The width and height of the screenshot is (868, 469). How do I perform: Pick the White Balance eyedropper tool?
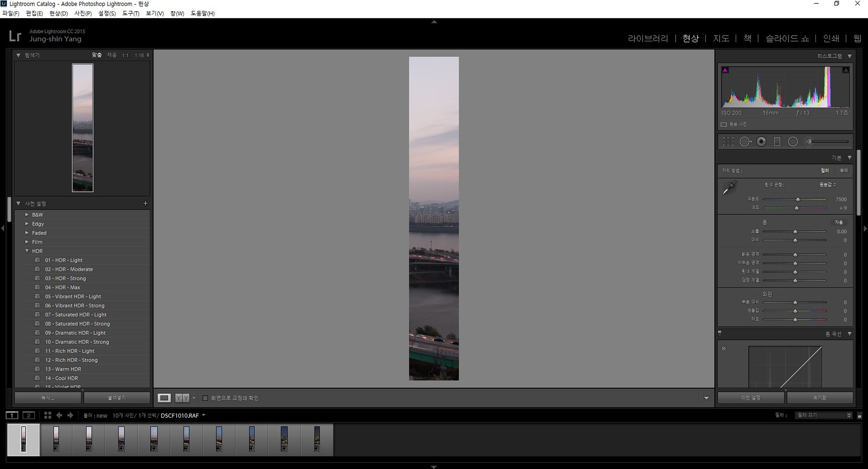[729, 188]
